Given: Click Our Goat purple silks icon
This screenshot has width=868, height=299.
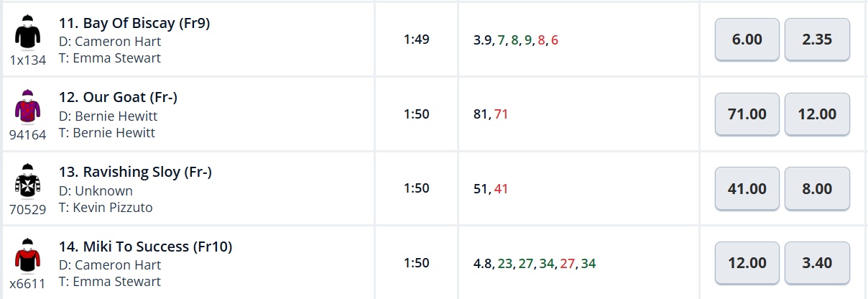Looking at the screenshot, I should click(27, 107).
